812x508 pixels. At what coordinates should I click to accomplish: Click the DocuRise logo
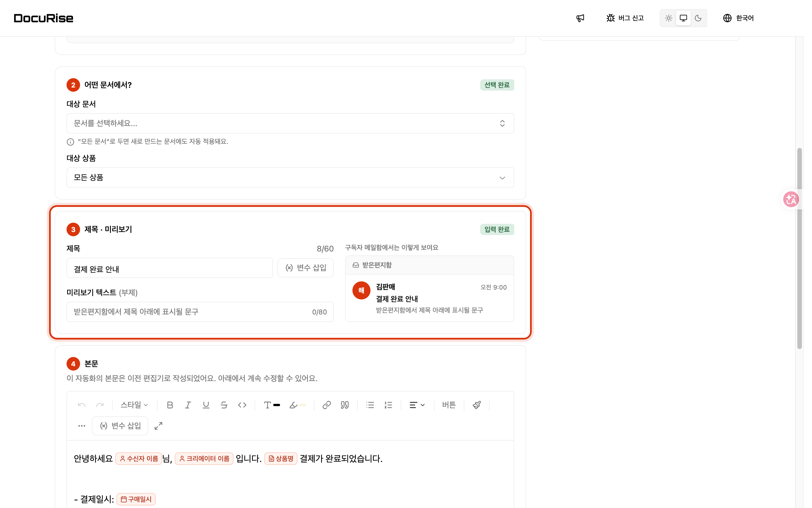point(44,18)
